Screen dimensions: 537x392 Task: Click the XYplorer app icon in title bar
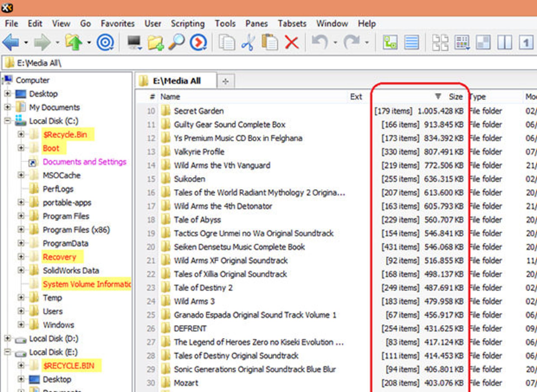pos(7,8)
